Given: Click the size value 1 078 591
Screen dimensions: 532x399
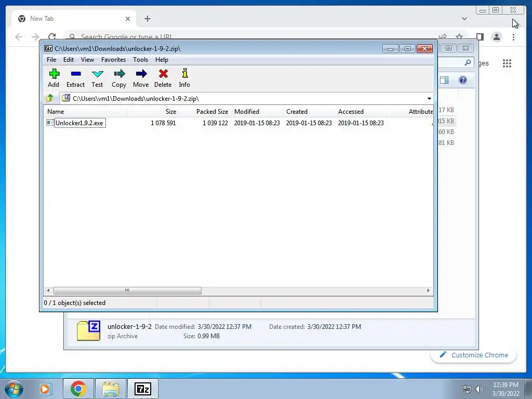Looking at the screenshot, I should click(163, 123).
